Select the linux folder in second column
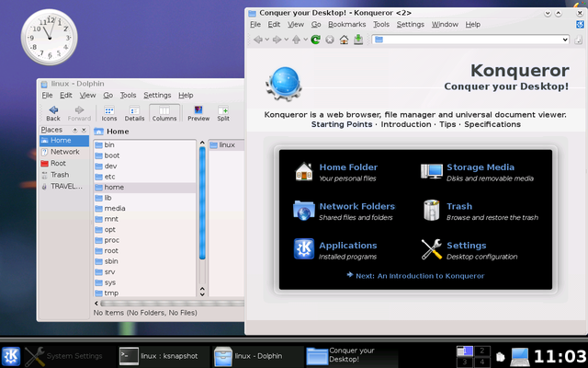 coord(227,145)
